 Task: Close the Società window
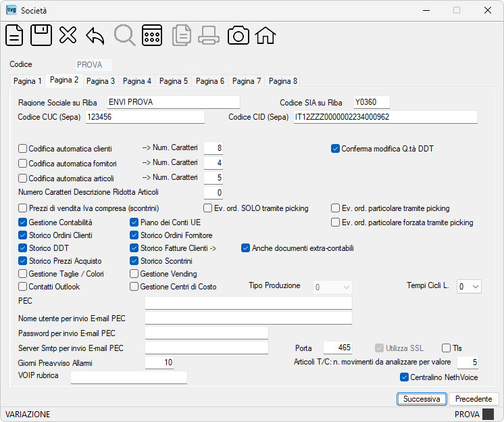point(488,10)
